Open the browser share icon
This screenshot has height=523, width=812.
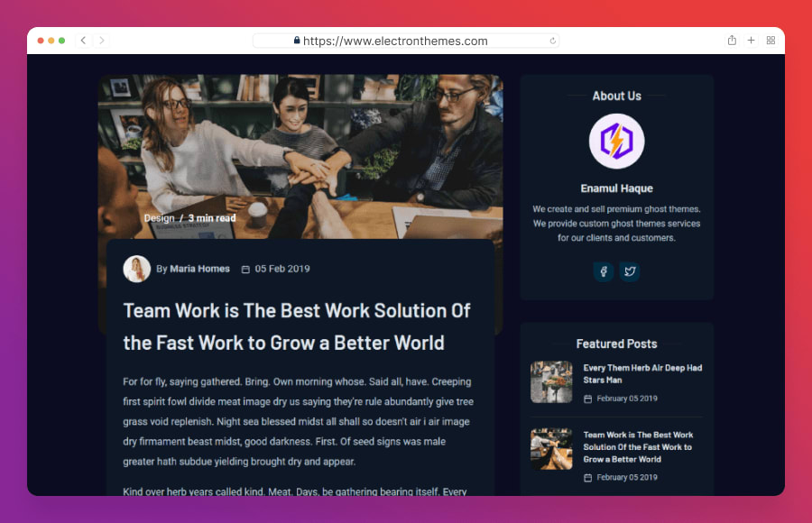(x=732, y=41)
